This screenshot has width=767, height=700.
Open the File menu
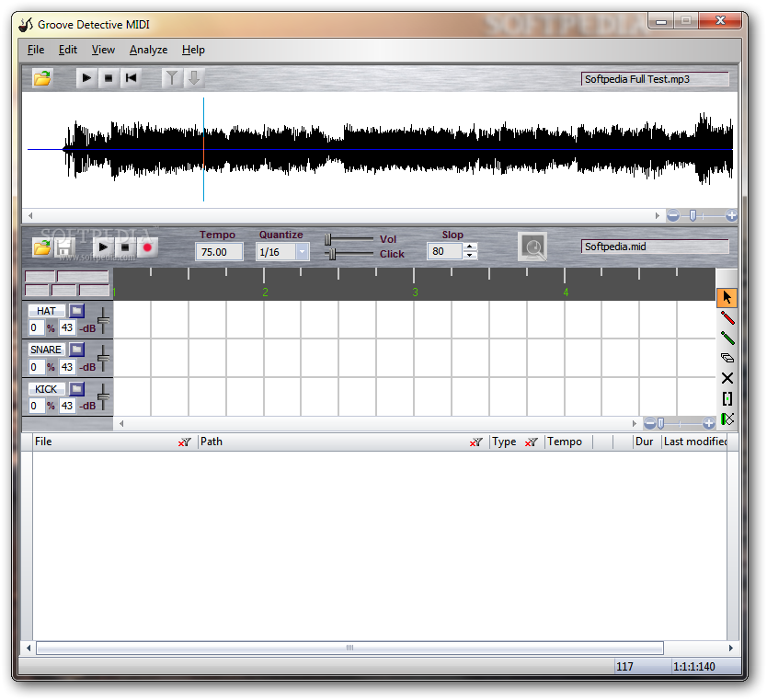pyautogui.click(x=36, y=50)
